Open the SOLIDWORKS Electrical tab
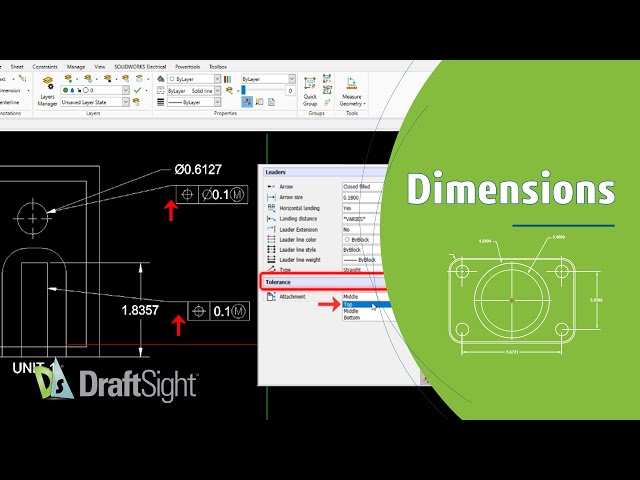The image size is (640, 480). 140,67
